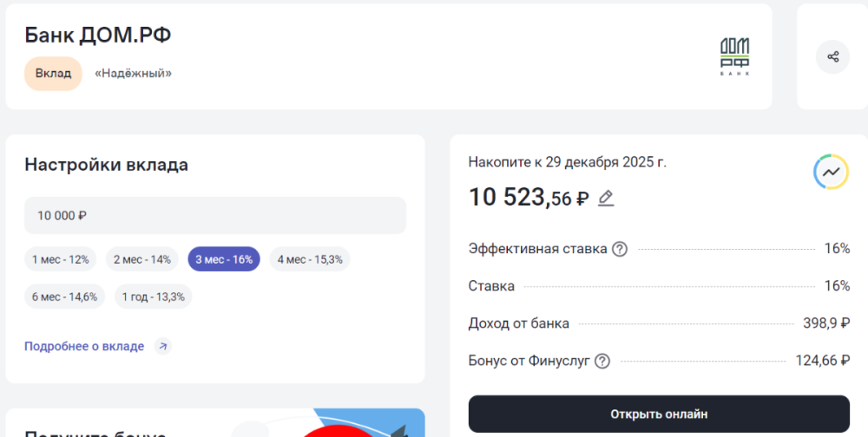Select the 1 мес - 12% term
Screen dimensions: 868x437
61,259
